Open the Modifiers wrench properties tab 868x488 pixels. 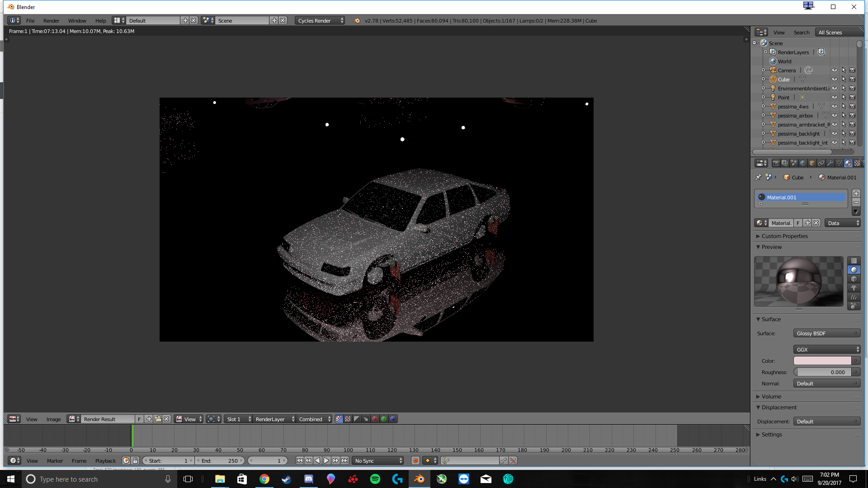point(830,163)
